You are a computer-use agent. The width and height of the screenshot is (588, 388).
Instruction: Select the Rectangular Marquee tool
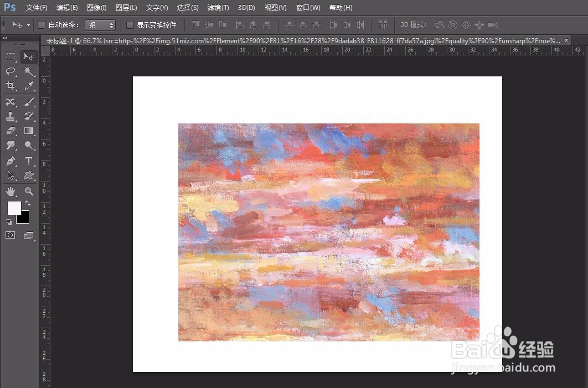tap(11, 57)
